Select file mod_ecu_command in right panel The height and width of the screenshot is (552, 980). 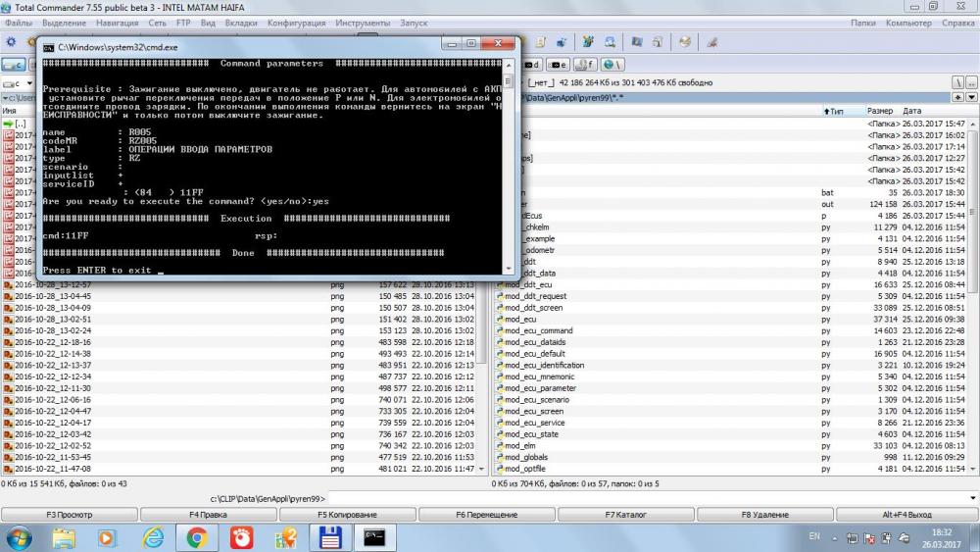click(538, 330)
